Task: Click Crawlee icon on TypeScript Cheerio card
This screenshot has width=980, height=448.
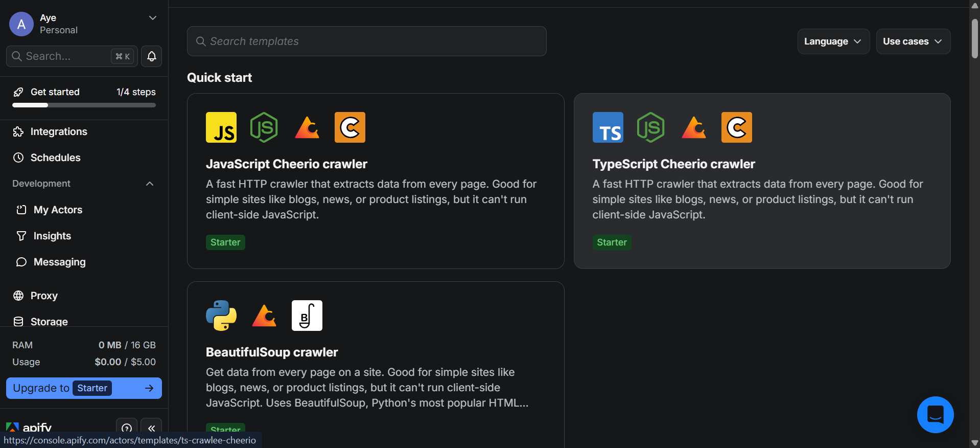Action: pos(694,127)
